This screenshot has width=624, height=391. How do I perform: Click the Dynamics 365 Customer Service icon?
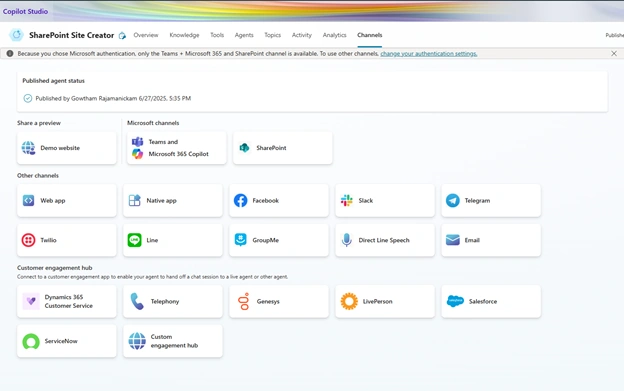(31, 301)
